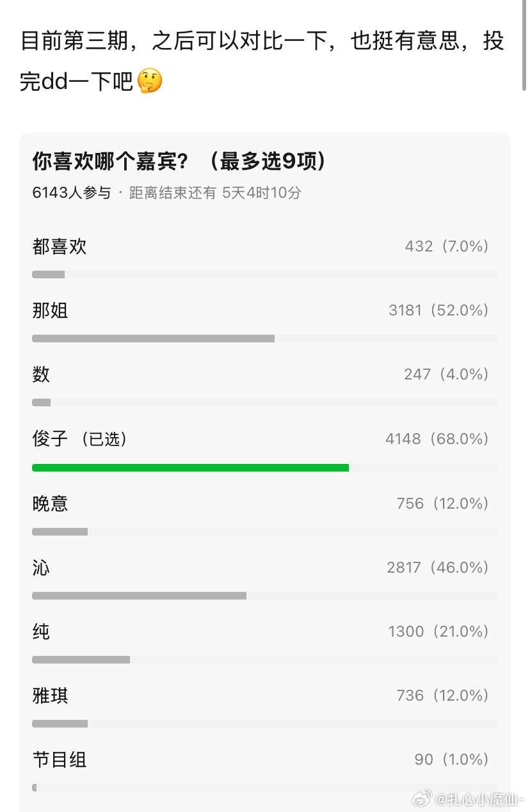Select the 节目组 poll option
Image resolution: width=530 pixels, height=812 pixels.
265,769
